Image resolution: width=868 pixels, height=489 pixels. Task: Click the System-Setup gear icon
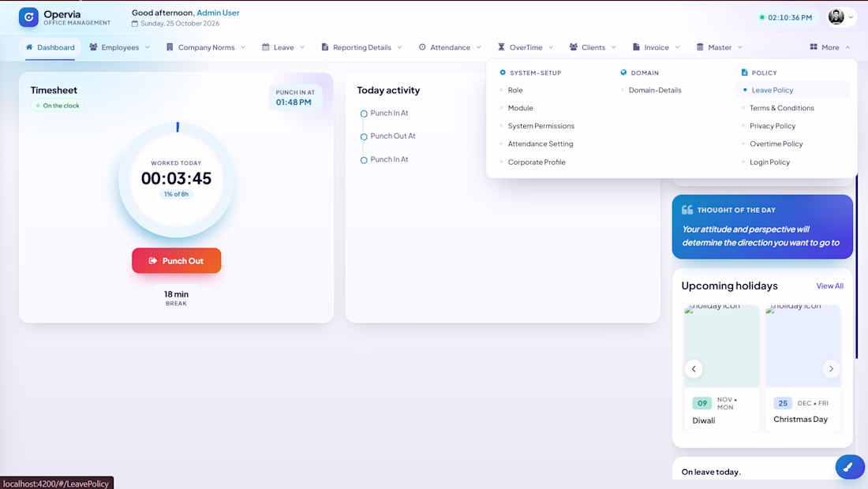coord(503,73)
